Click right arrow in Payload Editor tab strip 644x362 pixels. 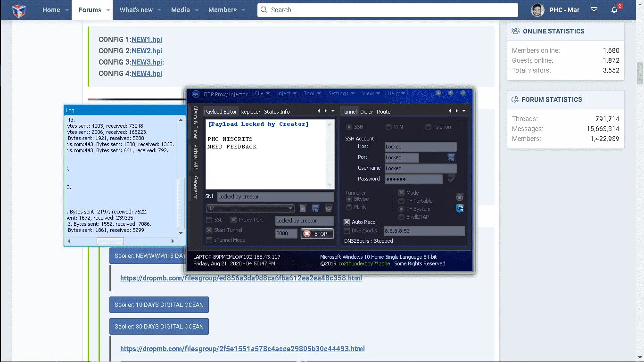325,111
